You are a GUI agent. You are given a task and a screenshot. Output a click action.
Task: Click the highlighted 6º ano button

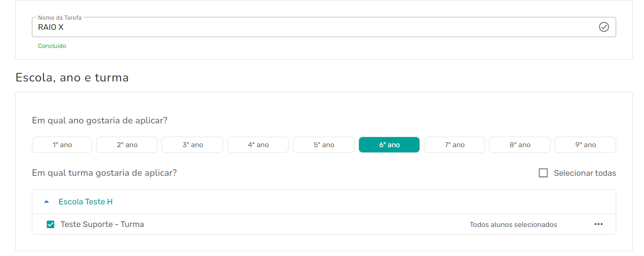point(389,145)
